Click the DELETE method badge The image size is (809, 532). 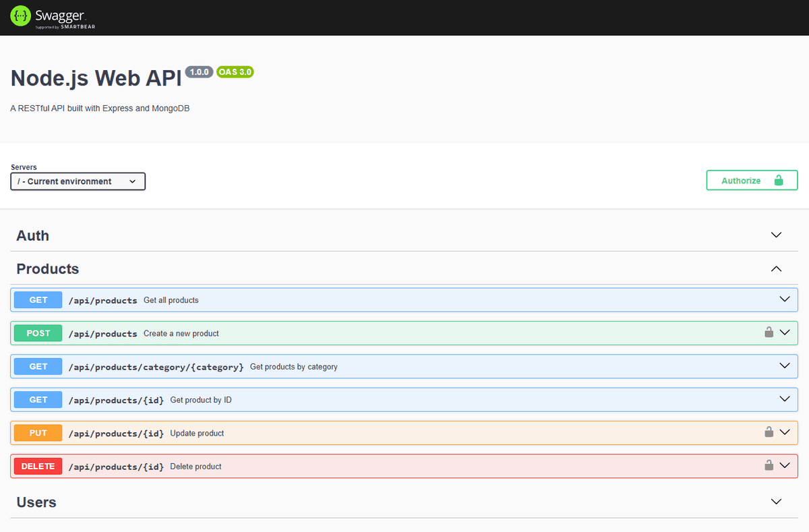(x=38, y=466)
